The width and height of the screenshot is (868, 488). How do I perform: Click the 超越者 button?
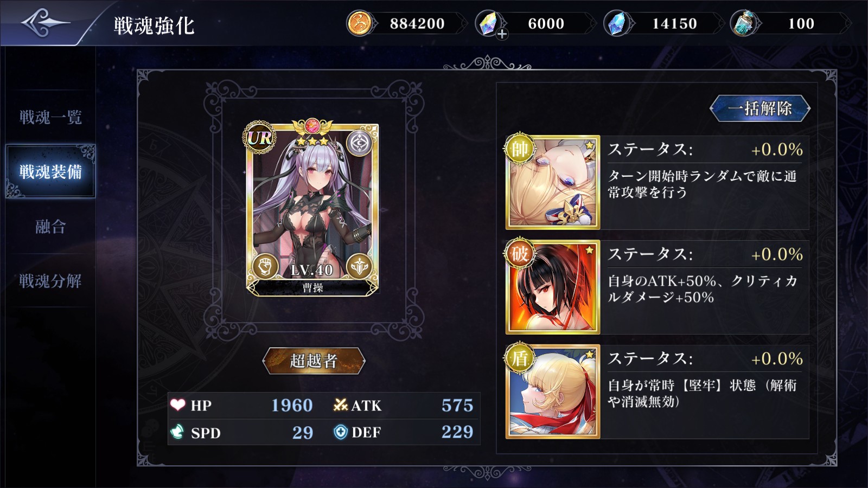point(314,361)
